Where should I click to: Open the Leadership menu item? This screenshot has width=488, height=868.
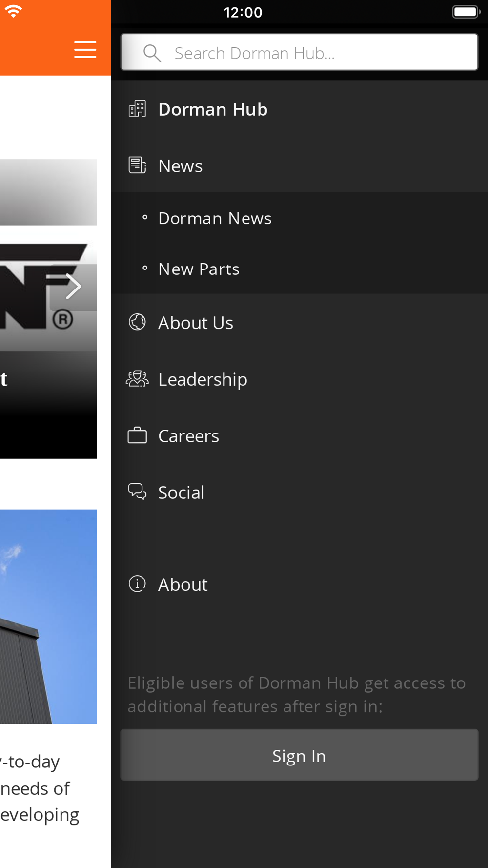click(x=299, y=379)
